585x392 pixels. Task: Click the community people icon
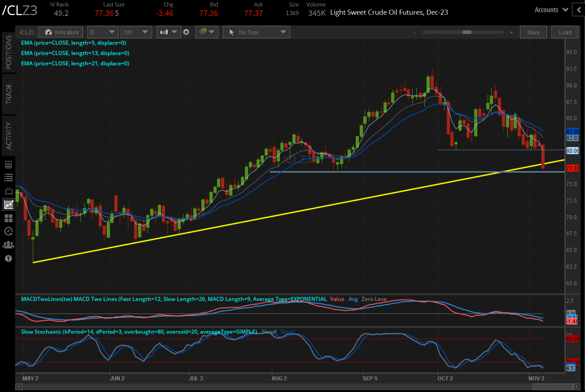point(9,244)
